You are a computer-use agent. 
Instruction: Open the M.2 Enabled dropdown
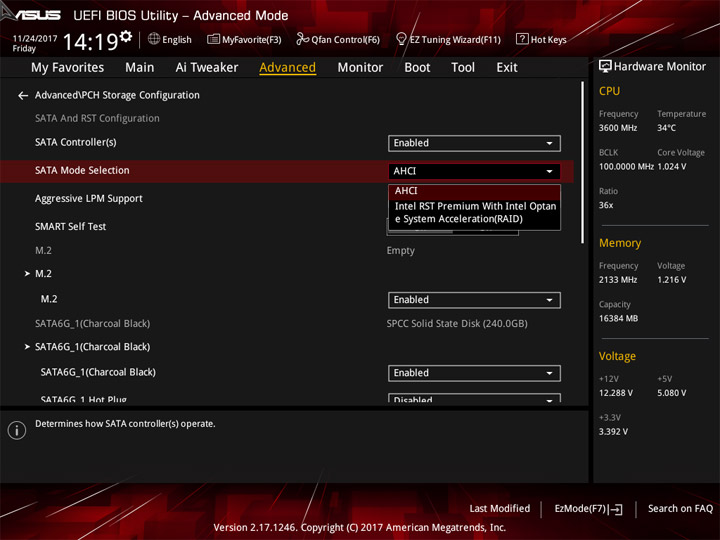point(474,300)
